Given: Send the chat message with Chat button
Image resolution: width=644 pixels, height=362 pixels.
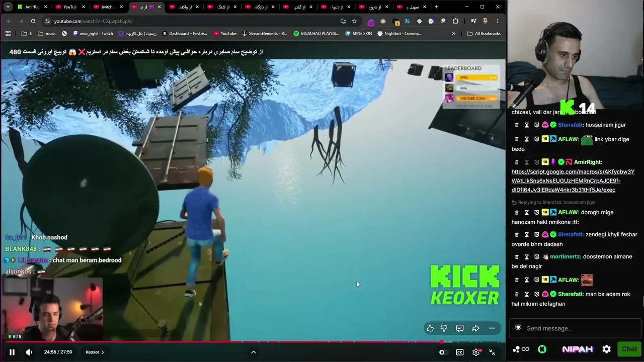Looking at the screenshot, I should pos(629,349).
